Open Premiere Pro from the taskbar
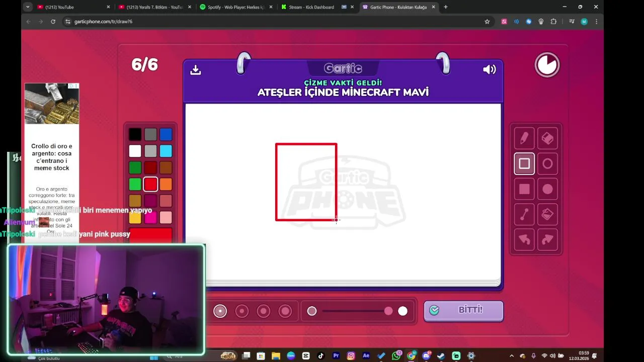This screenshot has width=644, height=362. (x=336, y=356)
